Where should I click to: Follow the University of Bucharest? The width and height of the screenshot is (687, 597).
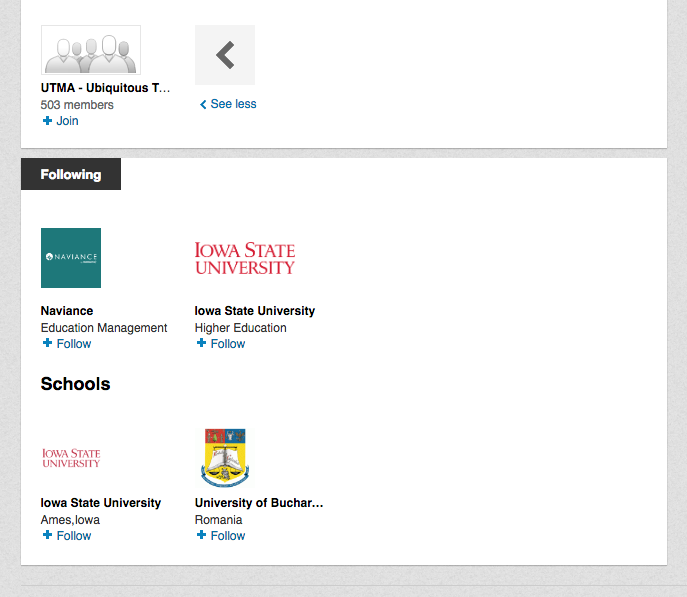(221, 535)
